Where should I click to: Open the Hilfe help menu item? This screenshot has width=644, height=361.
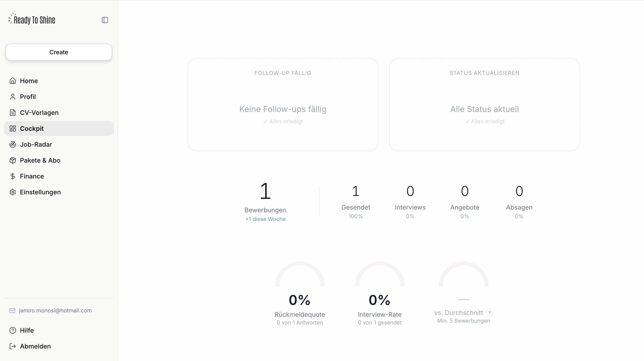27,330
